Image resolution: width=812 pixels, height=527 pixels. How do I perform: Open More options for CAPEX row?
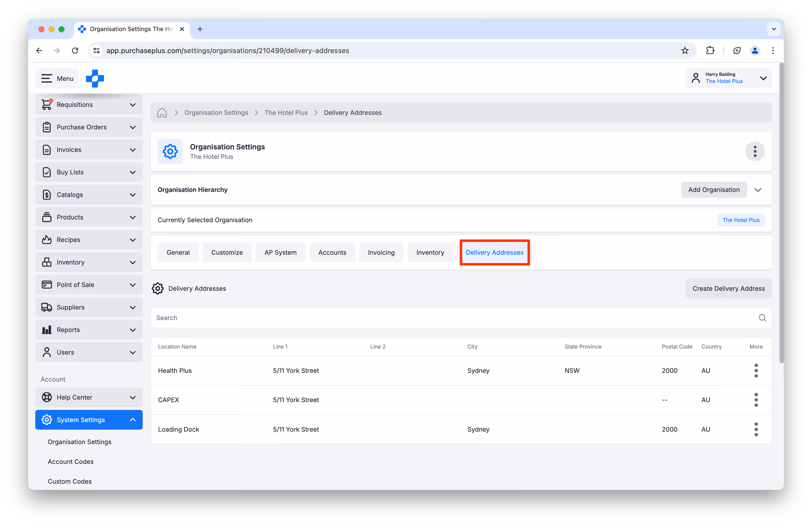tap(756, 400)
